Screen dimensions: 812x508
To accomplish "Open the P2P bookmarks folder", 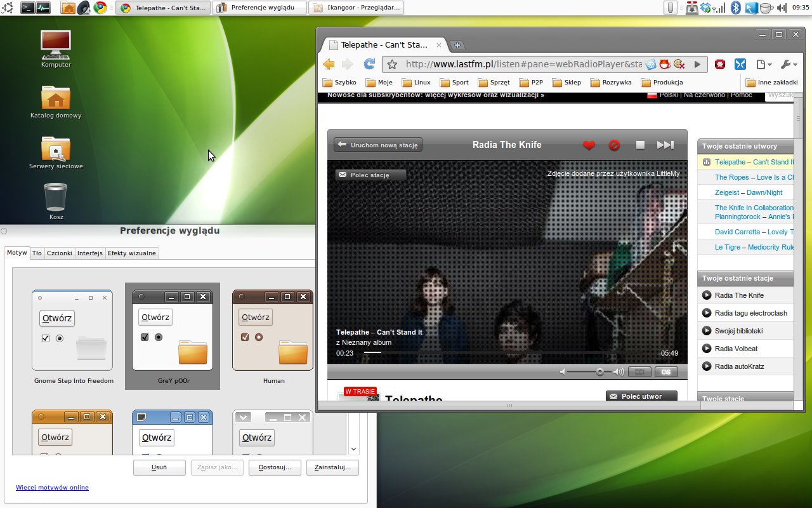I will (531, 83).
